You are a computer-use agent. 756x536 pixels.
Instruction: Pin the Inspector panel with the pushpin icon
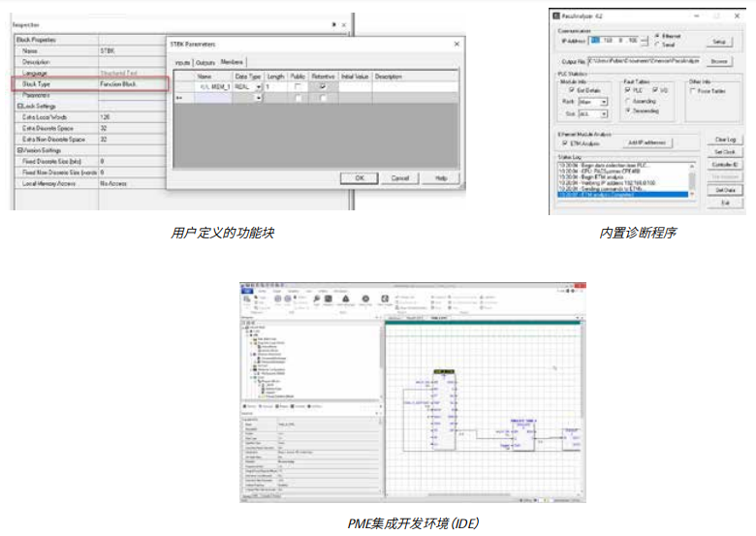coord(334,24)
